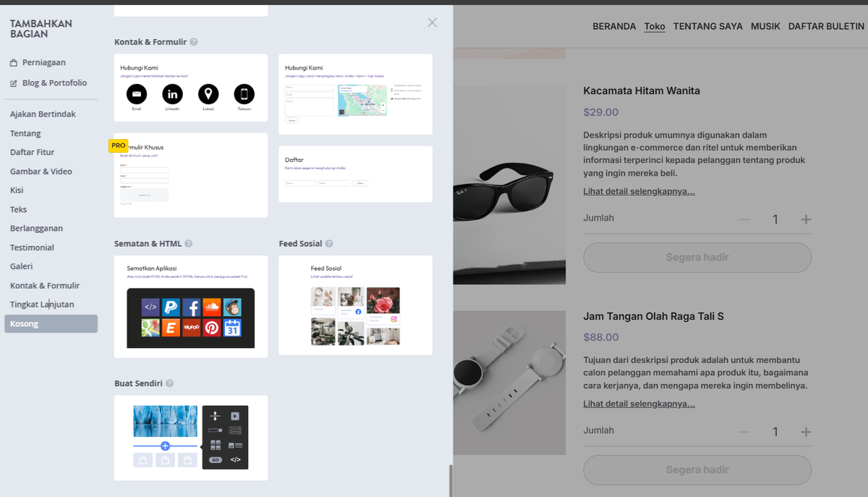The width and height of the screenshot is (868, 497).
Task: Select the Email contact icon
Action: pos(137,94)
